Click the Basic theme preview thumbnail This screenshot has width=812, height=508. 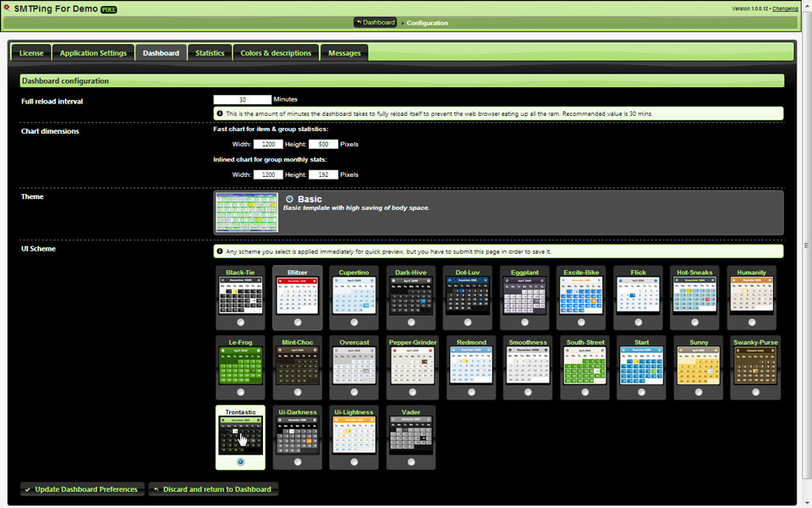coord(246,212)
